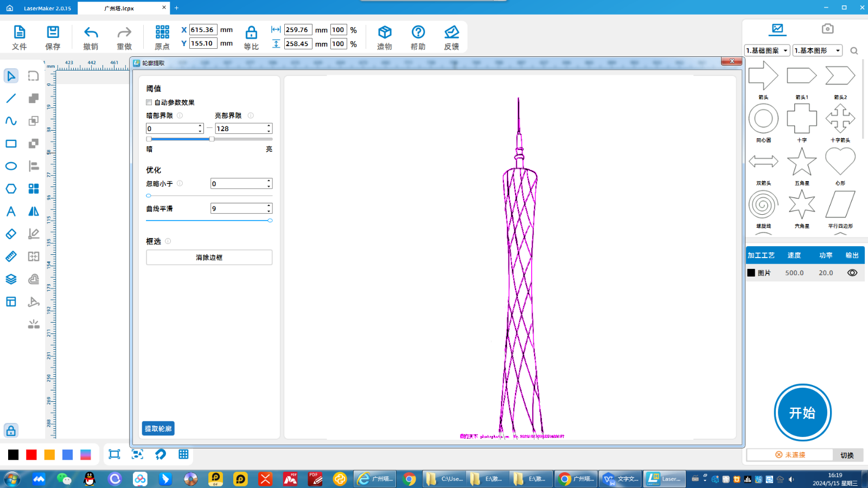Screen dimensions: 868x488
Task: Open the 文件 file menu
Action: [x=20, y=33]
